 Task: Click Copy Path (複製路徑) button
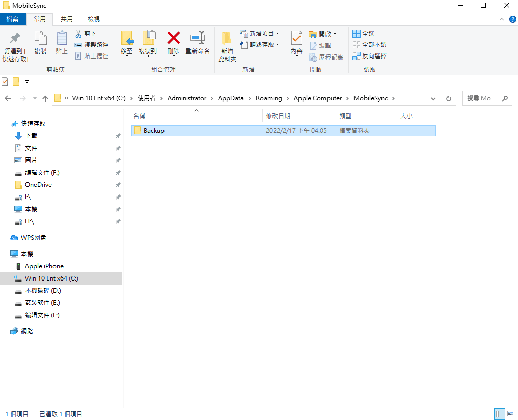pyautogui.click(x=92, y=45)
